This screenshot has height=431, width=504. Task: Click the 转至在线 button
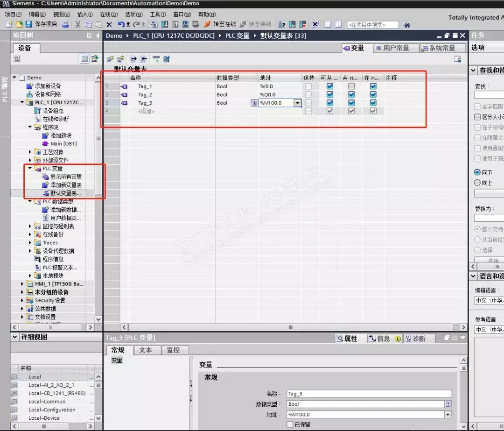(x=220, y=24)
